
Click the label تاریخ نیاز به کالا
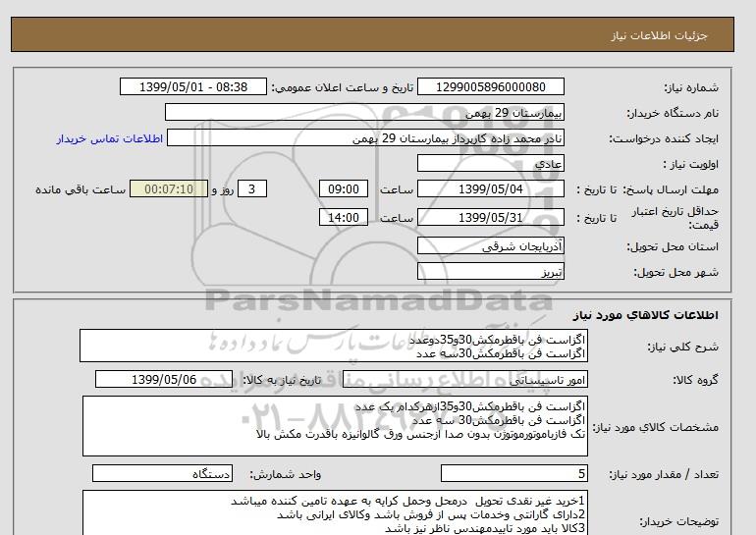click(x=282, y=380)
